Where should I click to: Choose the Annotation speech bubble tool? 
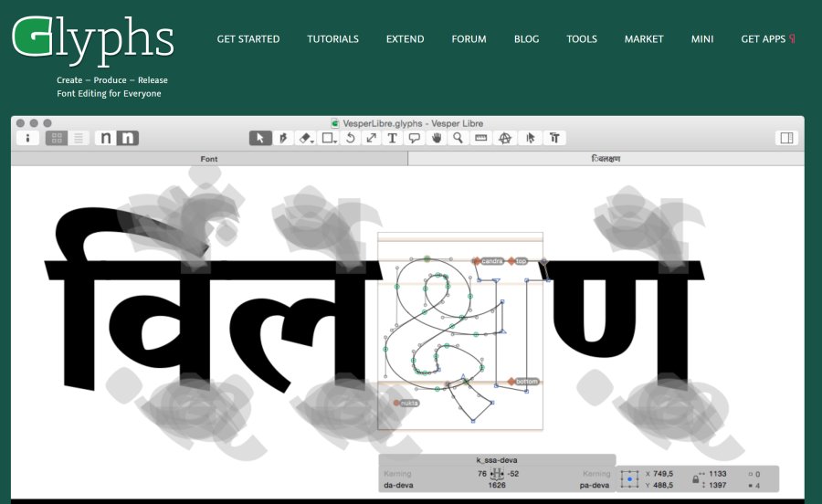[x=415, y=138]
